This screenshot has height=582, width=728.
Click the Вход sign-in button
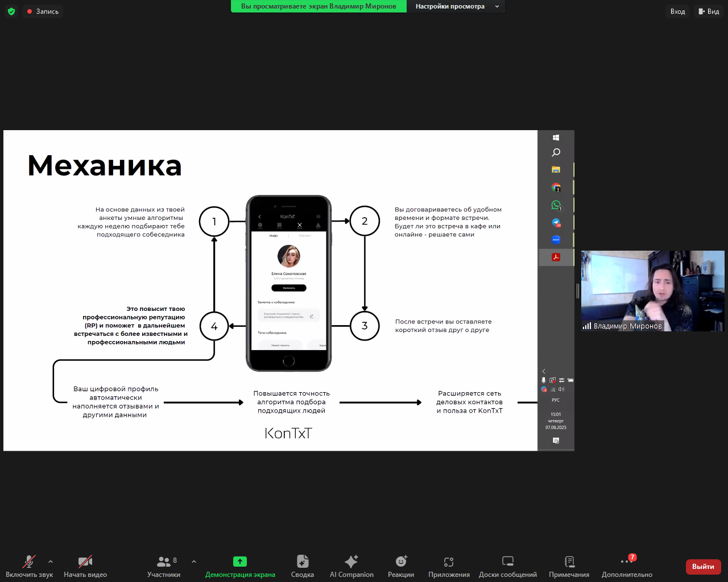coord(677,11)
